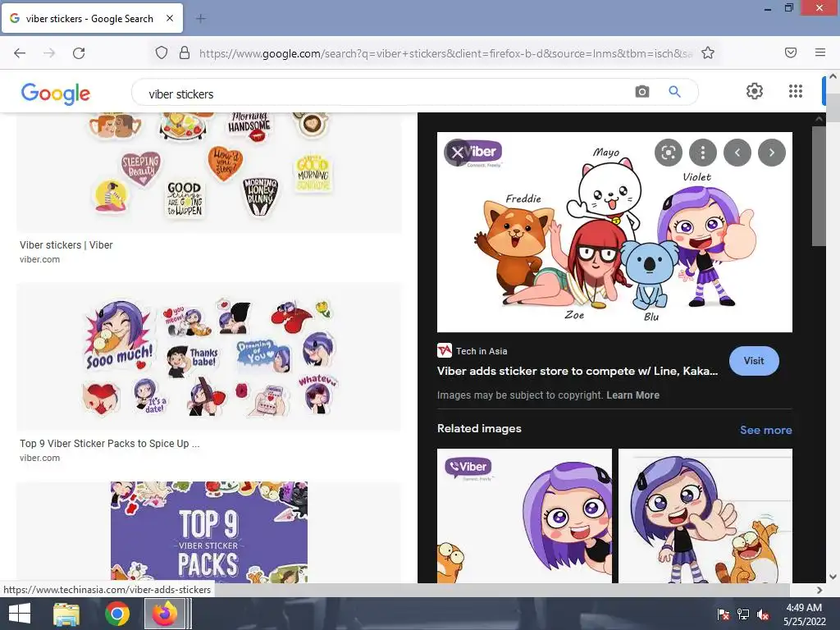This screenshot has height=630, width=840.
Task: Go to the next image in the preview
Action: point(771,153)
